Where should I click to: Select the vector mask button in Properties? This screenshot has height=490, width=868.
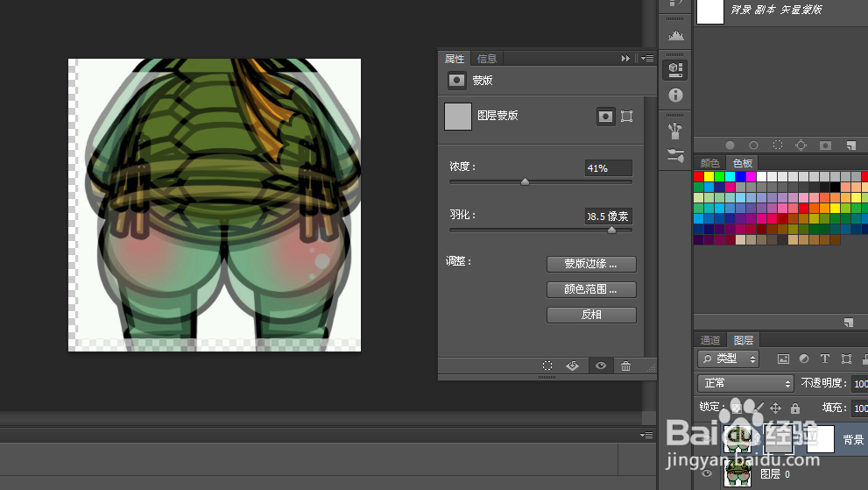(626, 117)
